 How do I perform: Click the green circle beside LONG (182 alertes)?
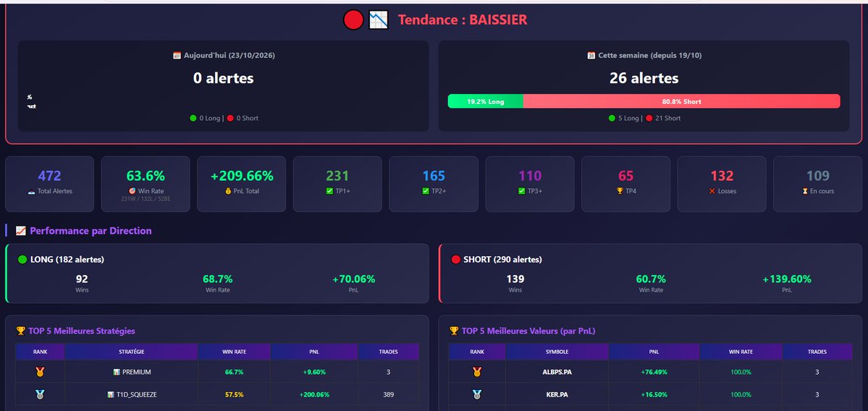click(x=22, y=260)
